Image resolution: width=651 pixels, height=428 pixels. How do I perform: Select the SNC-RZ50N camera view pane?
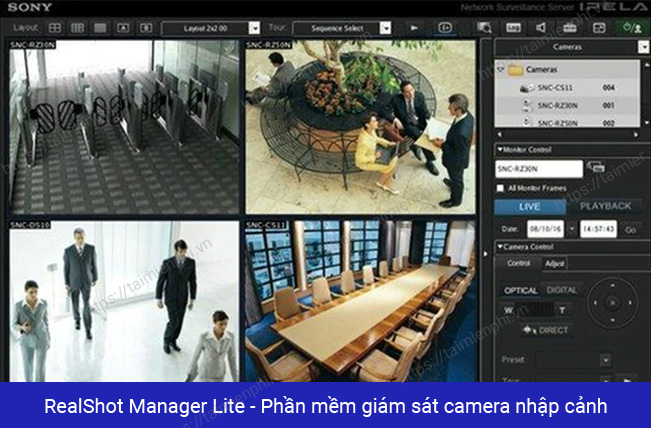[360, 127]
